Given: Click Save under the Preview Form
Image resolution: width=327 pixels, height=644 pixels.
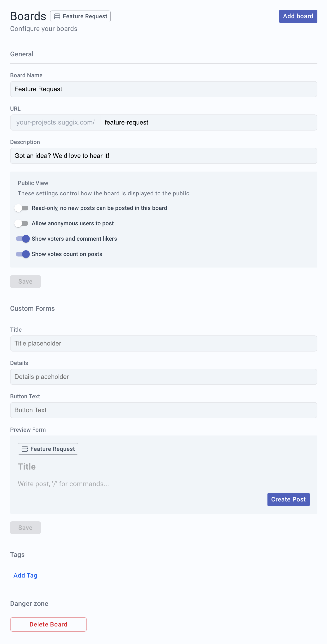Looking at the screenshot, I should click(25, 527).
